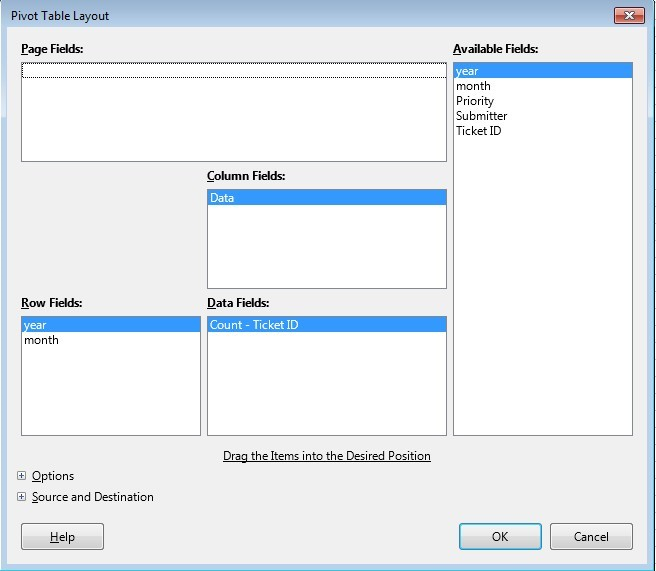Click the Data Fields label
Viewport: 656px width, 571px height.
(x=238, y=302)
